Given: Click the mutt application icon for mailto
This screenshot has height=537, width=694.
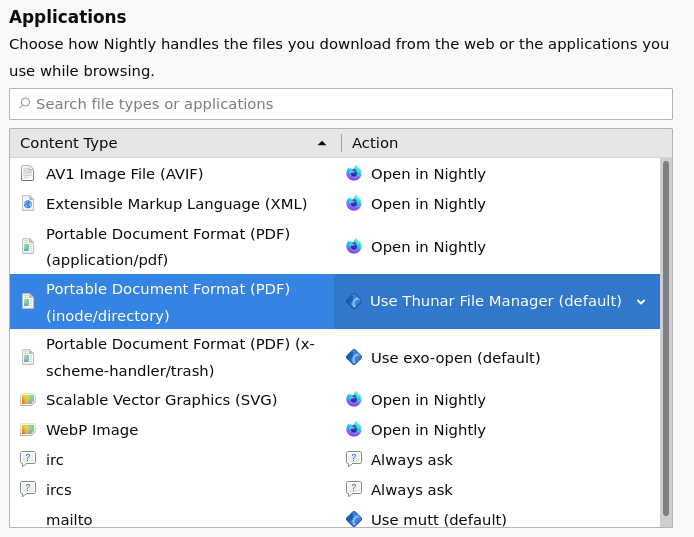Looking at the screenshot, I should (354, 519).
